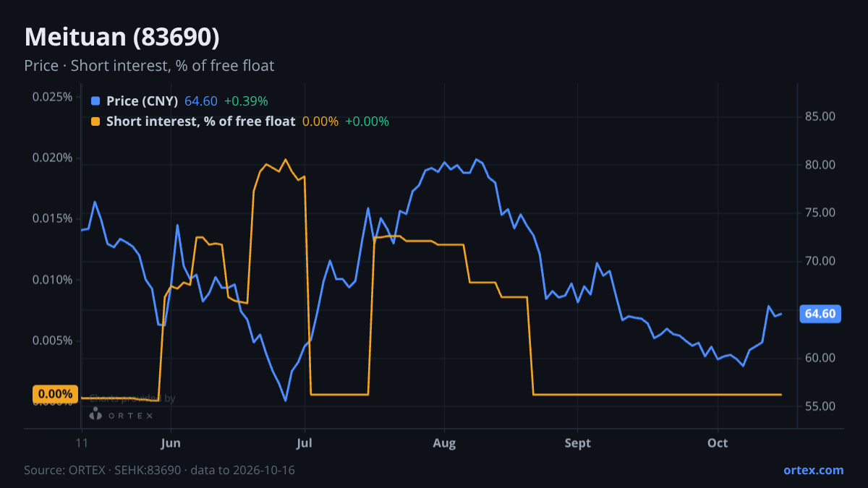Click the 85.00 right axis label

[820, 116]
